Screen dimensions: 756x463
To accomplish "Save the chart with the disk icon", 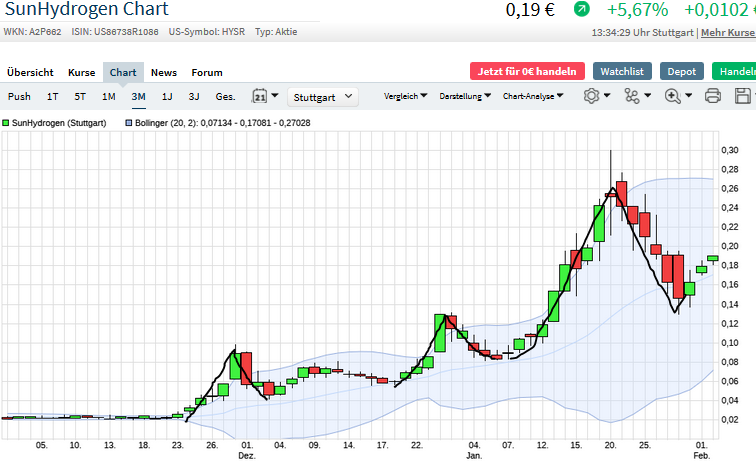I will (x=742, y=97).
